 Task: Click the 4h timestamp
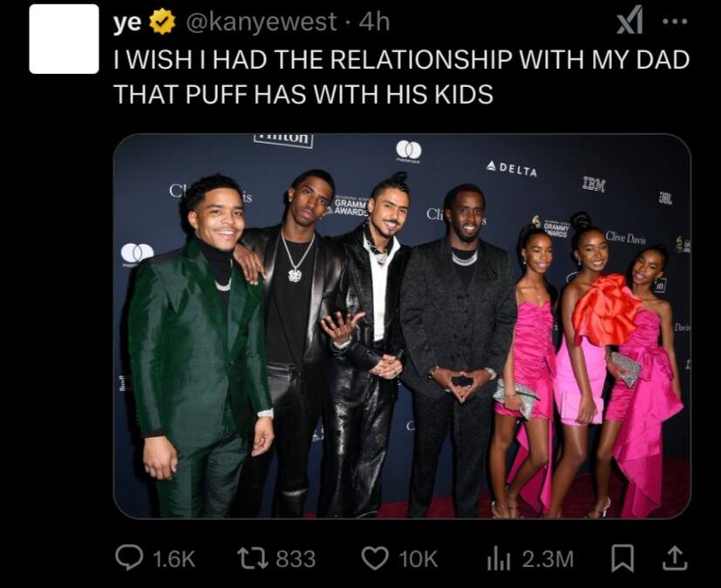coord(373,22)
